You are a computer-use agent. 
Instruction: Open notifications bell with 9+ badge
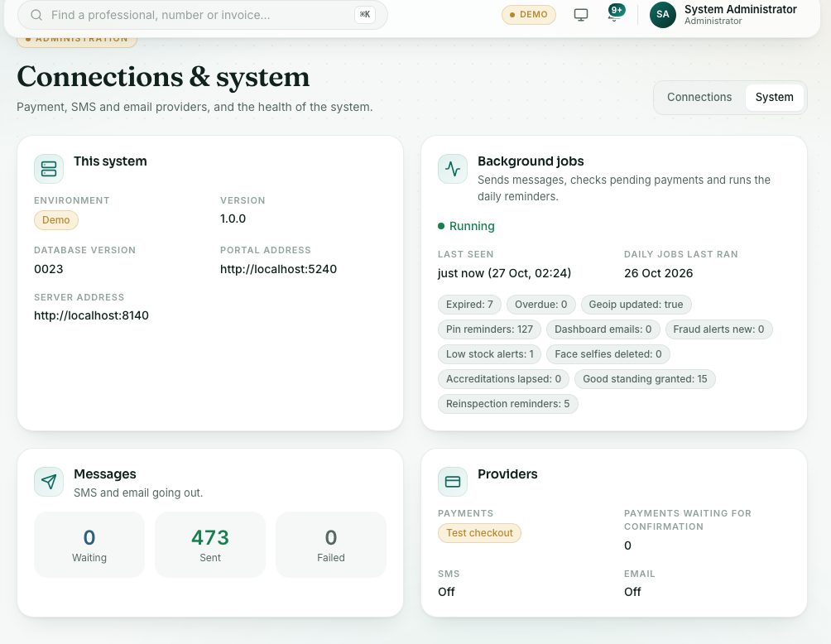click(615, 14)
